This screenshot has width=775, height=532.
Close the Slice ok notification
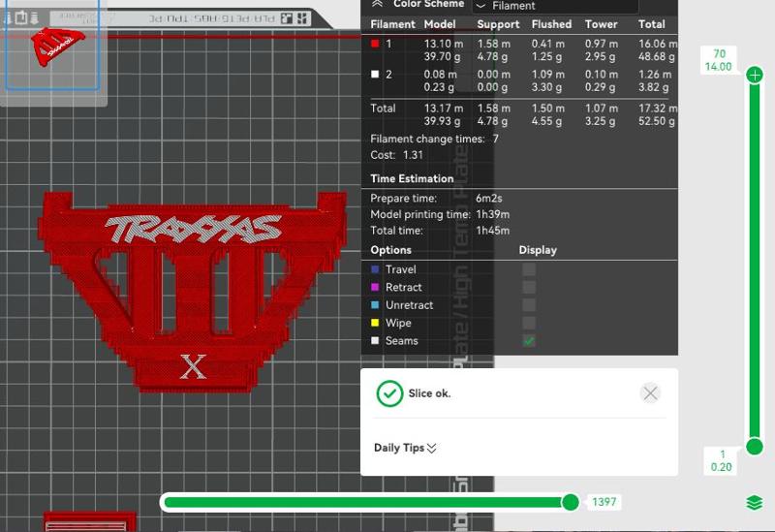[650, 393]
